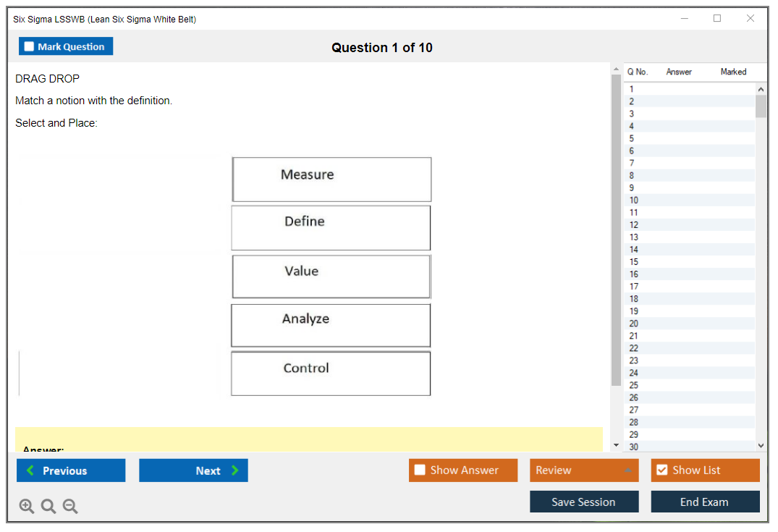Uncheck the Show List checkbox
This screenshot has height=532, width=778.
661,470
